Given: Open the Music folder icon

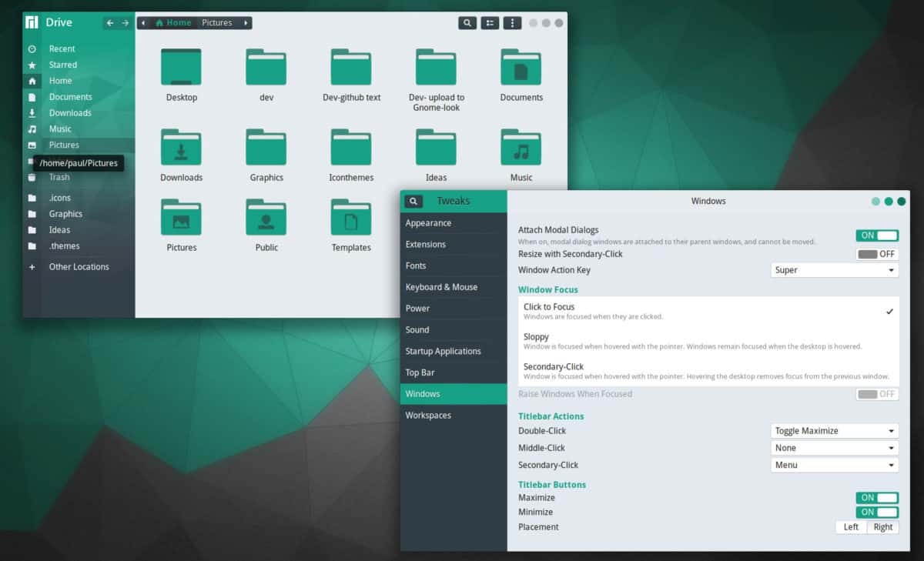Looking at the screenshot, I should (x=521, y=146).
